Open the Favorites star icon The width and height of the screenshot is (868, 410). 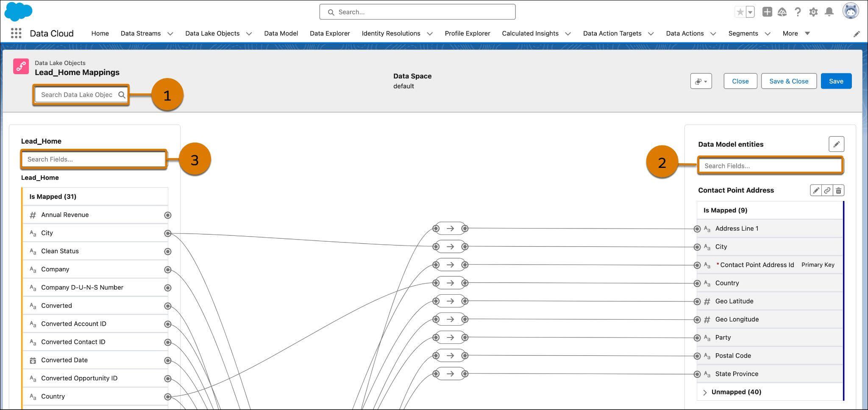tap(740, 12)
